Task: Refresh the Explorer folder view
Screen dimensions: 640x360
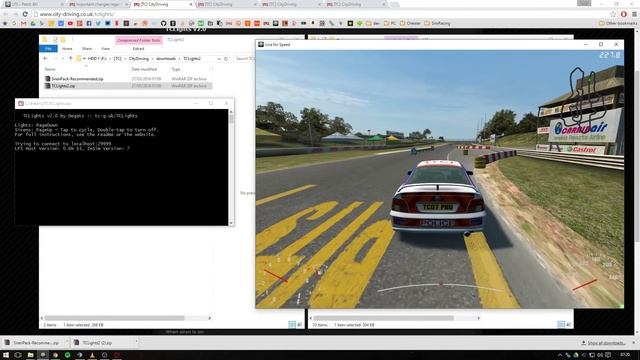Action: click(226, 59)
